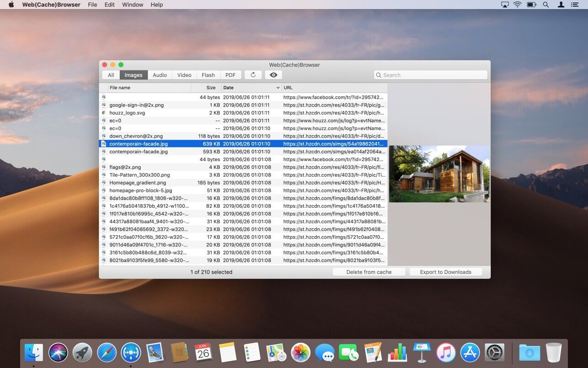Open the Window menu
The height and width of the screenshot is (368, 588).
(133, 5)
